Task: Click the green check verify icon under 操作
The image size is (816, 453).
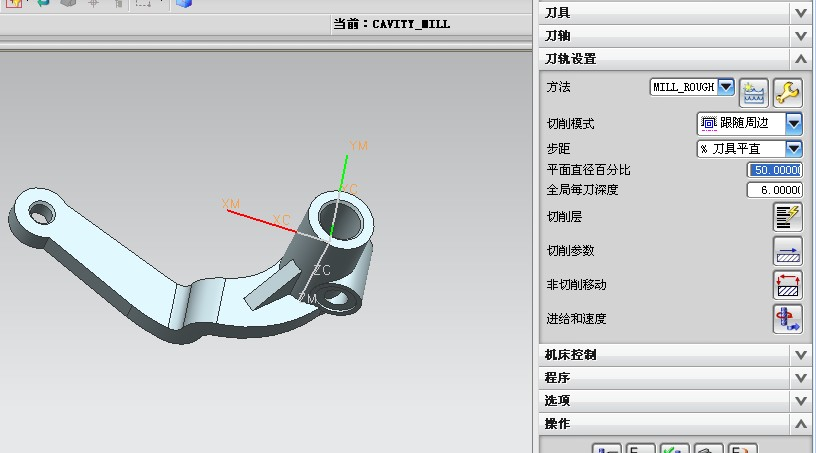Action: coord(674,448)
